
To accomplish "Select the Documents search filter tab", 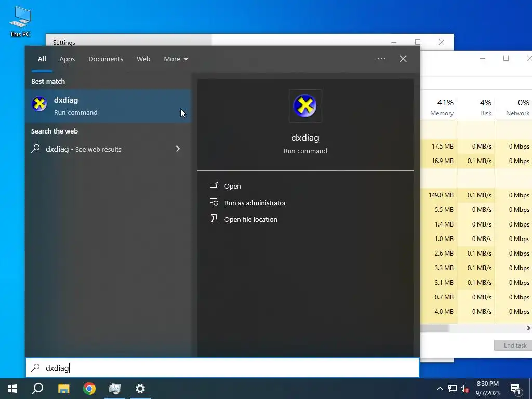I will 105,59.
